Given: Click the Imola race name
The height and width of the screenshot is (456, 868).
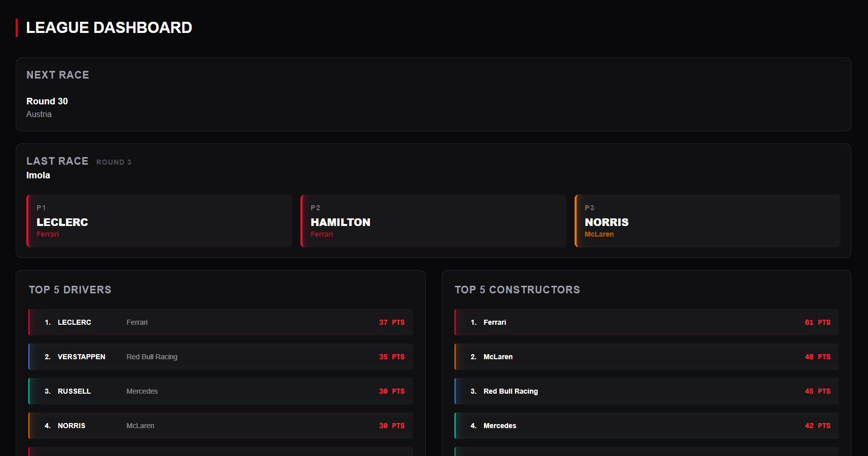Looking at the screenshot, I should (x=38, y=175).
